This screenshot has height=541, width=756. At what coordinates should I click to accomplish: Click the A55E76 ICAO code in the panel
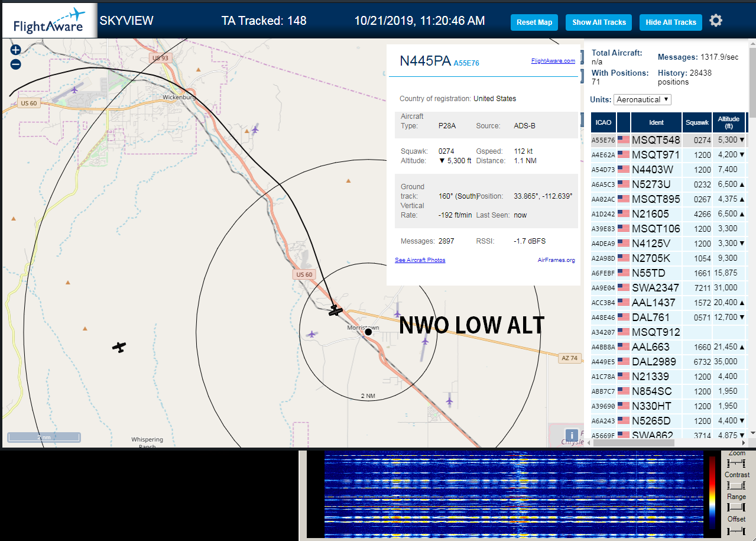tap(466, 63)
